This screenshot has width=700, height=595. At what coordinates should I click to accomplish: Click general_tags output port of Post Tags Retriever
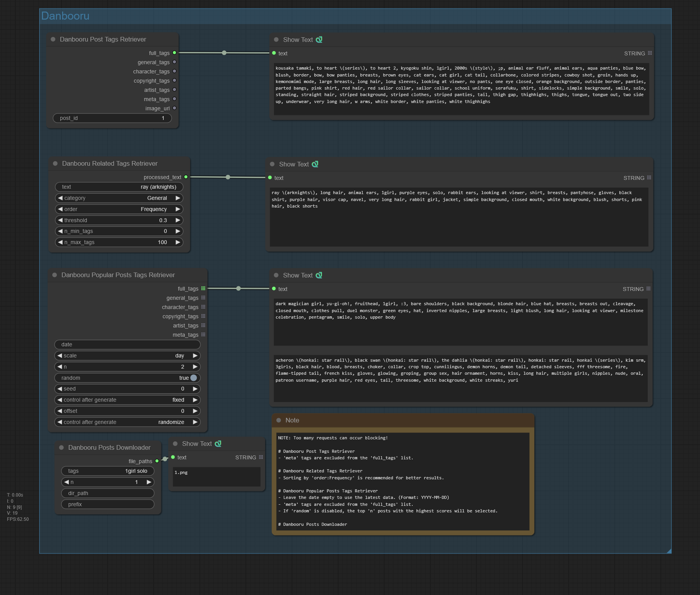pos(174,62)
